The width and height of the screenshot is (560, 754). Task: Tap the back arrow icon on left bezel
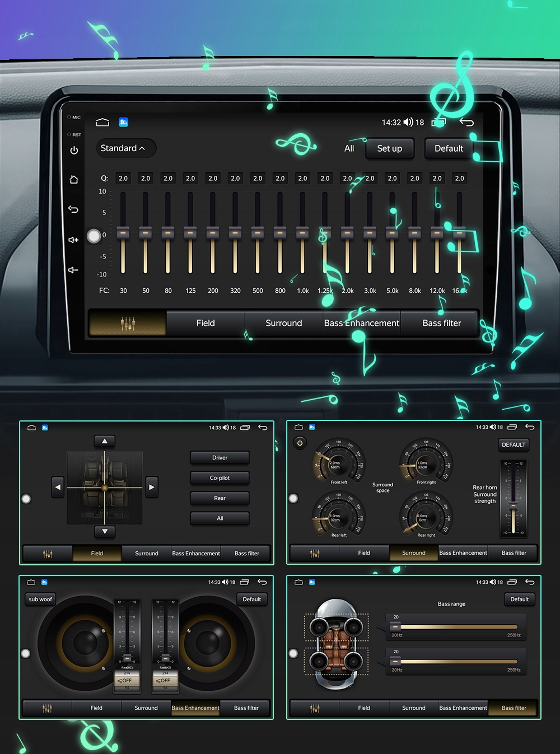click(73, 209)
